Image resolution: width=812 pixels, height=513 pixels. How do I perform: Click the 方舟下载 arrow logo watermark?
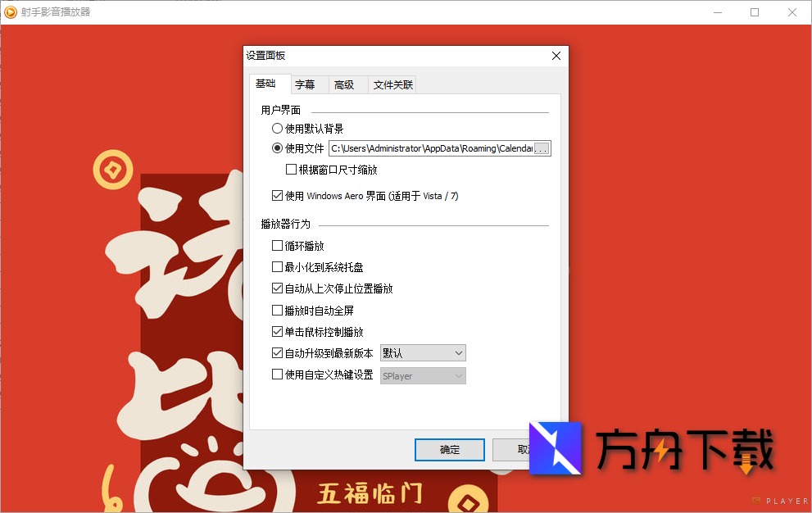click(556, 449)
